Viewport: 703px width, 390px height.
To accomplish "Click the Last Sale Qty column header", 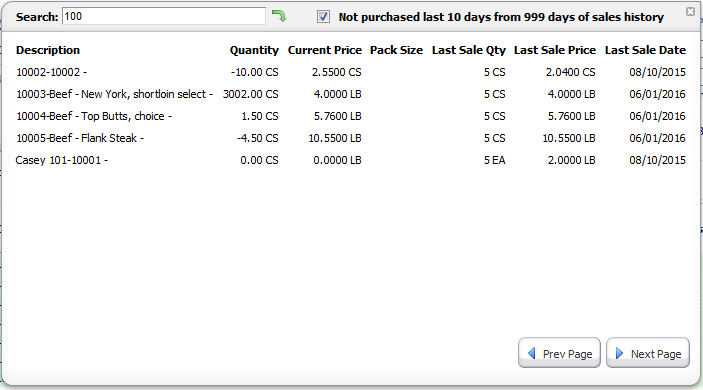I will pos(469,50).
